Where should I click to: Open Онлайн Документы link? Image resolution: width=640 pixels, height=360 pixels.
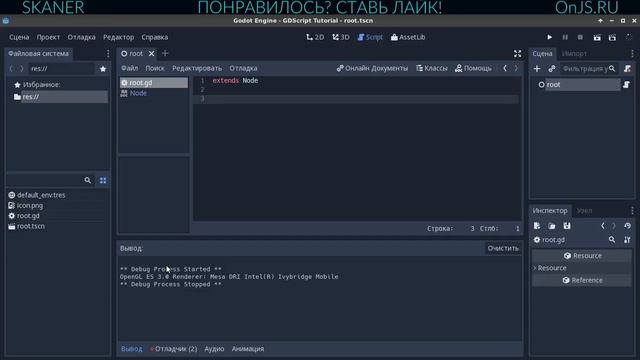(x=372, y=68)
